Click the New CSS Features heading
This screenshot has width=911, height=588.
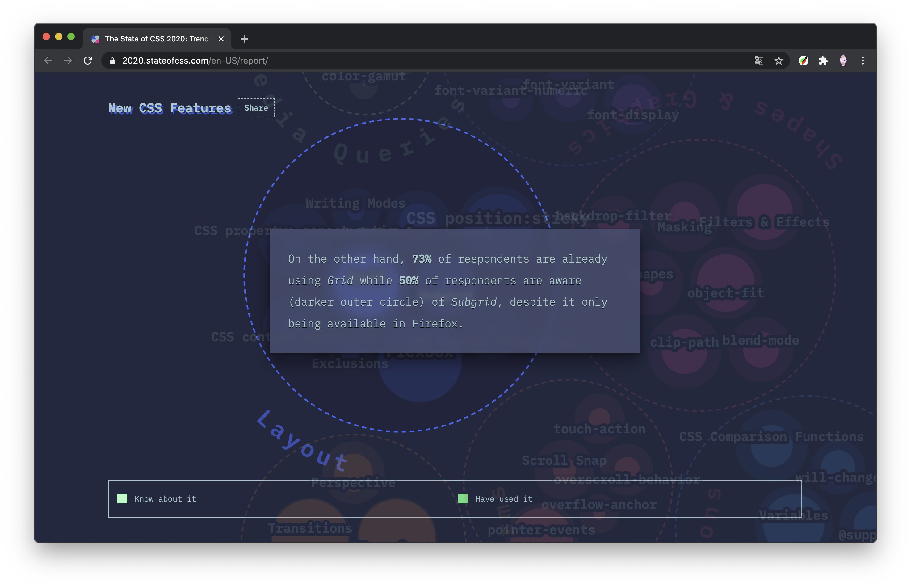(x=170, y=108)
